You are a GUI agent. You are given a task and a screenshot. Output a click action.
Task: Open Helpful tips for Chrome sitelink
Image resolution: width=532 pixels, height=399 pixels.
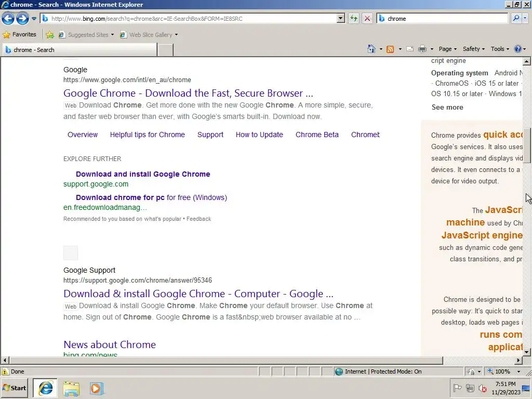coord(147,135)
